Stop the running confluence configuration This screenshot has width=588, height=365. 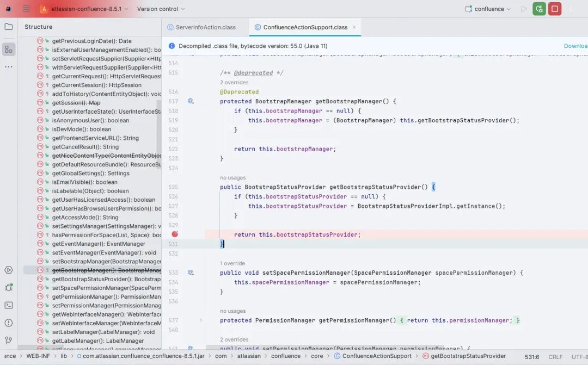pyautogui.click(x=555, y=9)
